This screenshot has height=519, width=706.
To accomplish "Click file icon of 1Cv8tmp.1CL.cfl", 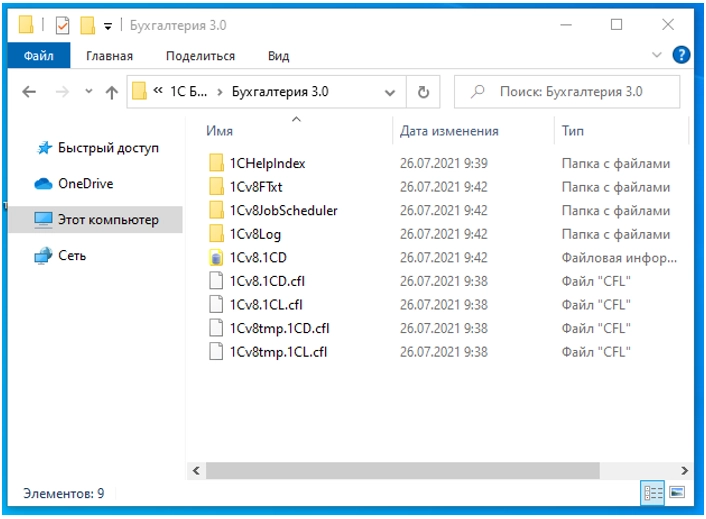I will click(x=216, y=352).
